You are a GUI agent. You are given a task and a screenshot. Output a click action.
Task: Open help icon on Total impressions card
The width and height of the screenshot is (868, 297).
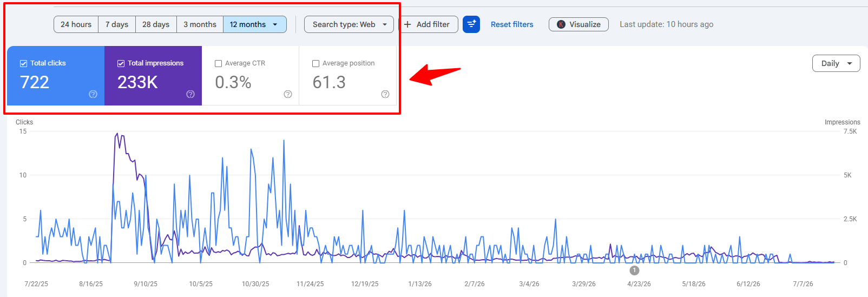[190, 94]
